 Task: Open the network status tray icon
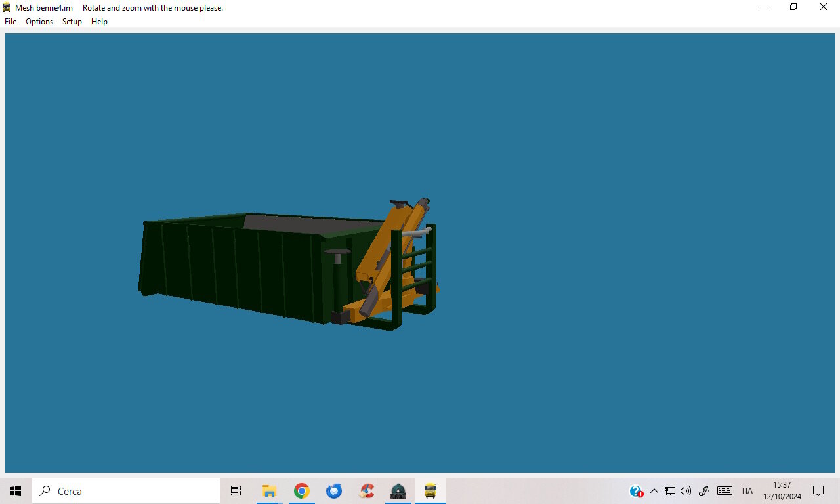(x=670, y=491)
